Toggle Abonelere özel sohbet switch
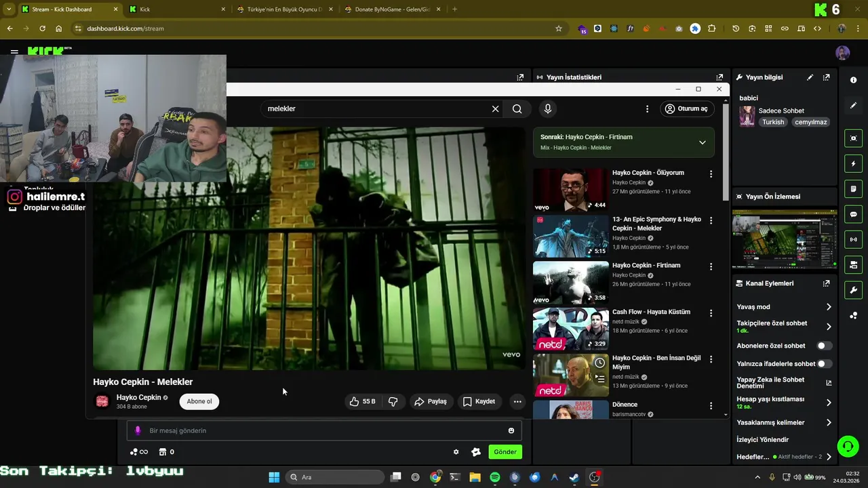 click(x=824, y=346)
